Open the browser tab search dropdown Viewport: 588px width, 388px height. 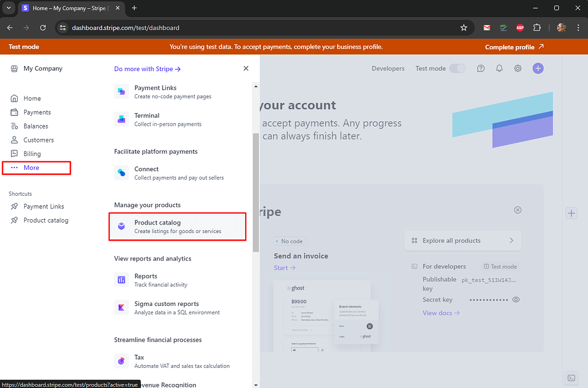pos(8,8)
